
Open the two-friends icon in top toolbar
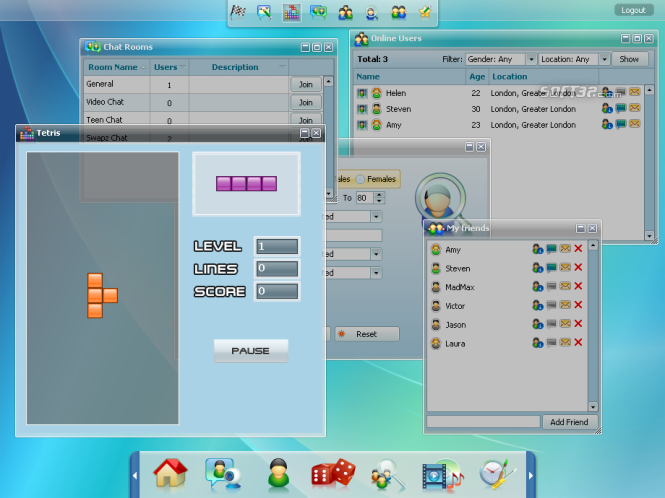[399, 12]
